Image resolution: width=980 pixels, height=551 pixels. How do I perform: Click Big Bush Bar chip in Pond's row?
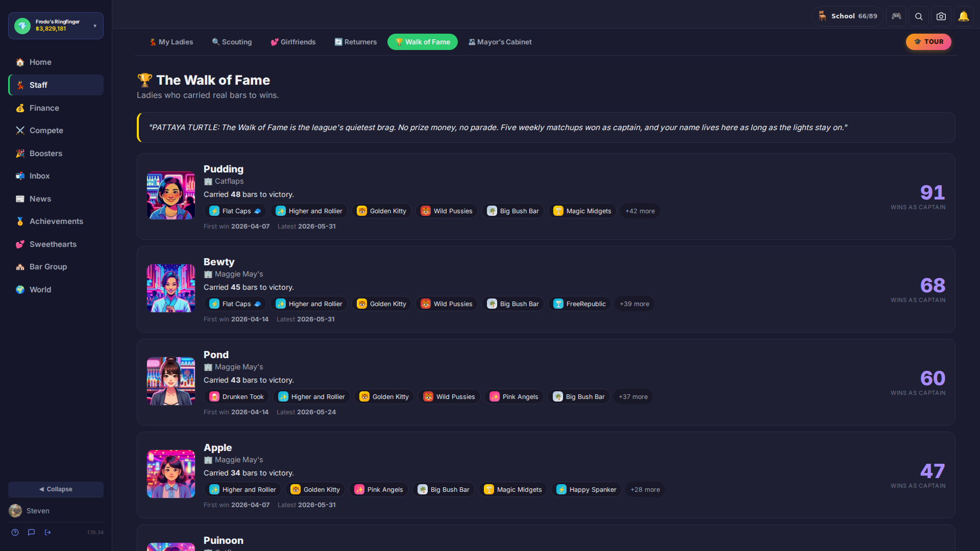579,397
